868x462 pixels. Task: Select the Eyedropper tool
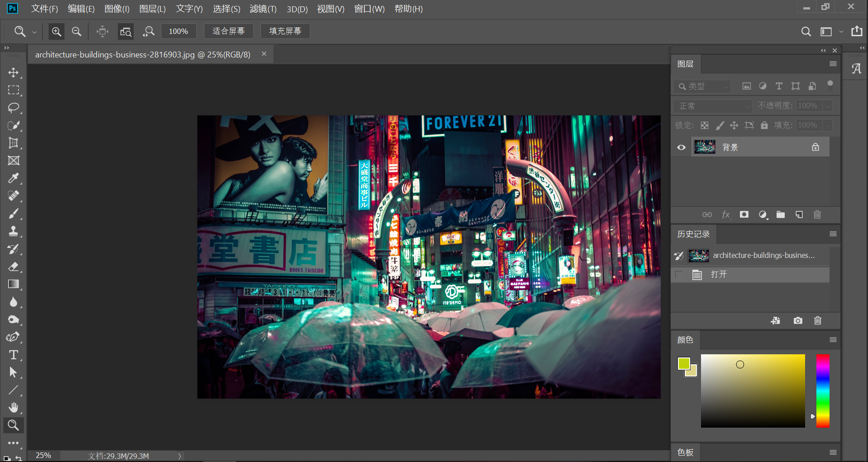click(14, 178)
